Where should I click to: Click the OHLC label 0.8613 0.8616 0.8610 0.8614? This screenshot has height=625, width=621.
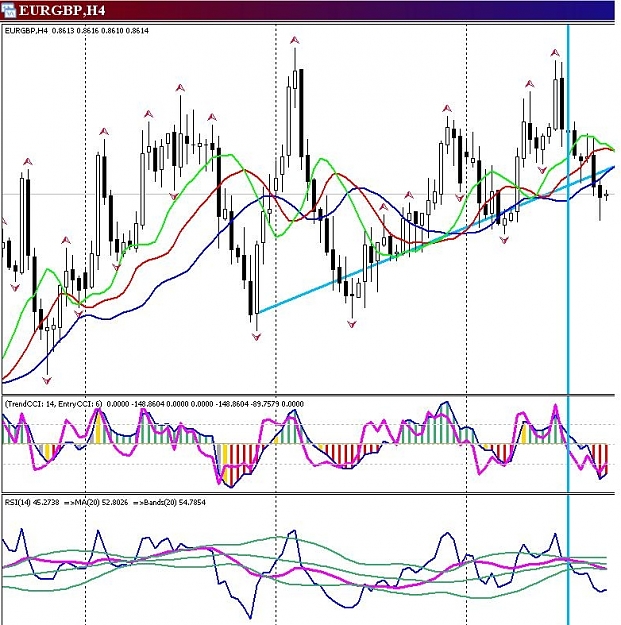100,30
